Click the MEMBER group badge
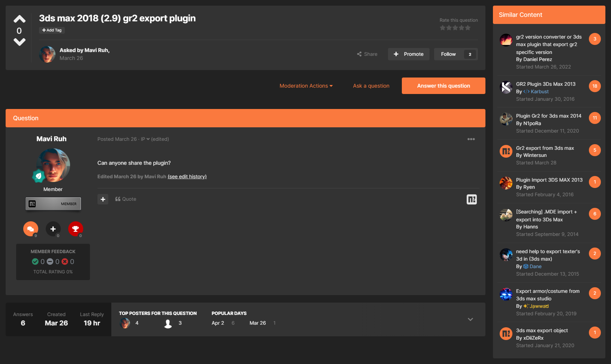This screenshot has width=611, height=364. pos(53,204)
